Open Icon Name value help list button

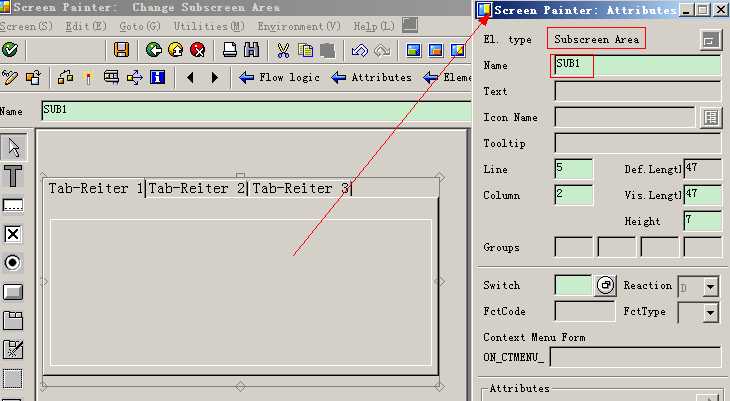pos(710,118)
